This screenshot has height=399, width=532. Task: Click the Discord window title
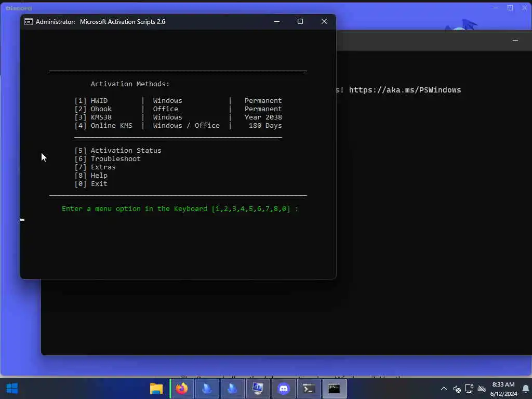pyautogui.click(x=19, y=8)
